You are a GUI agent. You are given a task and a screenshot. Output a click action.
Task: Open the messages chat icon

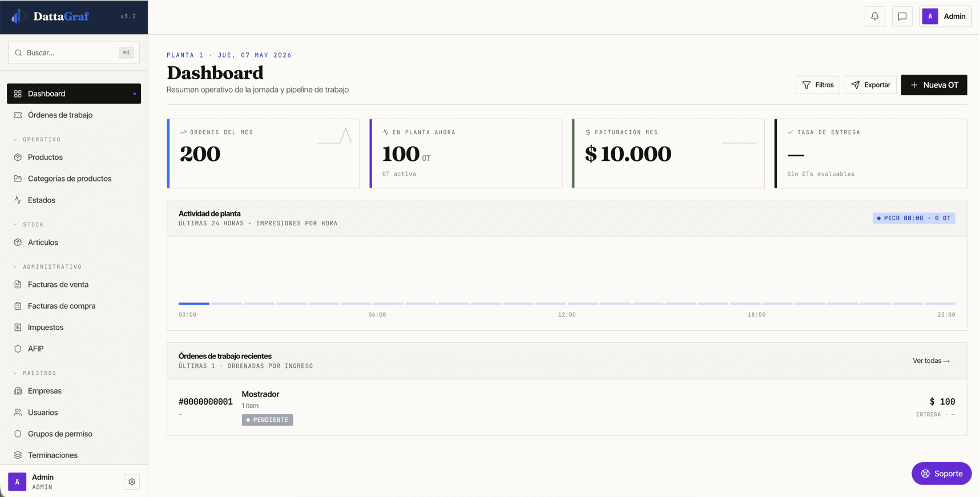click(x=902, y=17)
